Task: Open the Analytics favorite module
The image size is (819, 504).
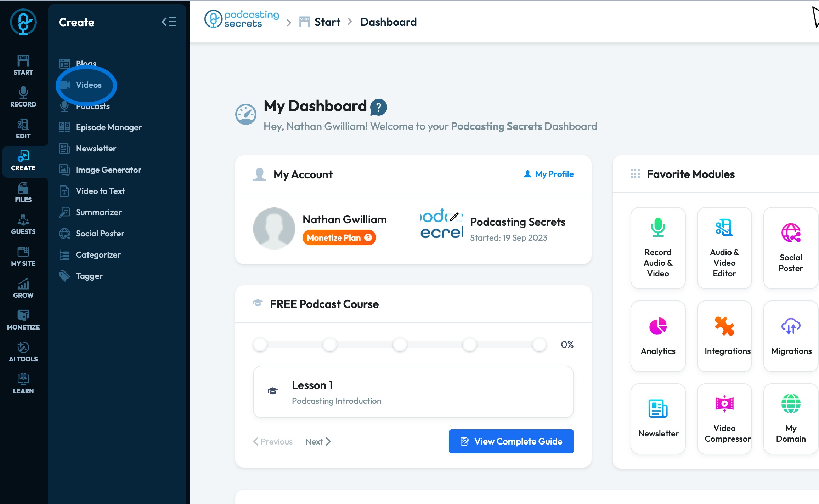Action: click(x=658, y=336)
